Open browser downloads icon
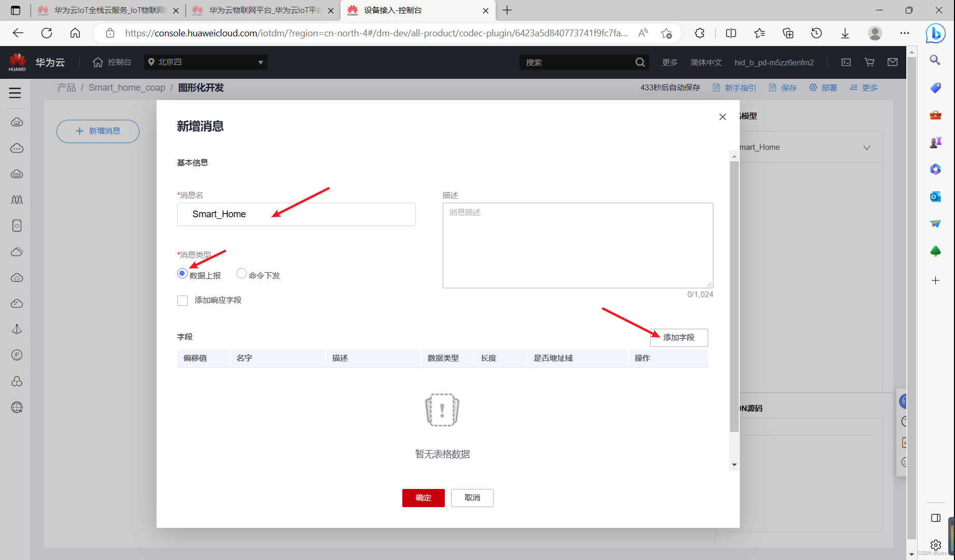The image size is (955, 560). [x=845, y=33]
